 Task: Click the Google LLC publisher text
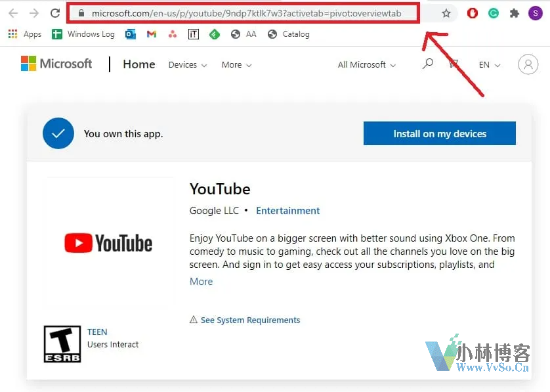(214, 211)
